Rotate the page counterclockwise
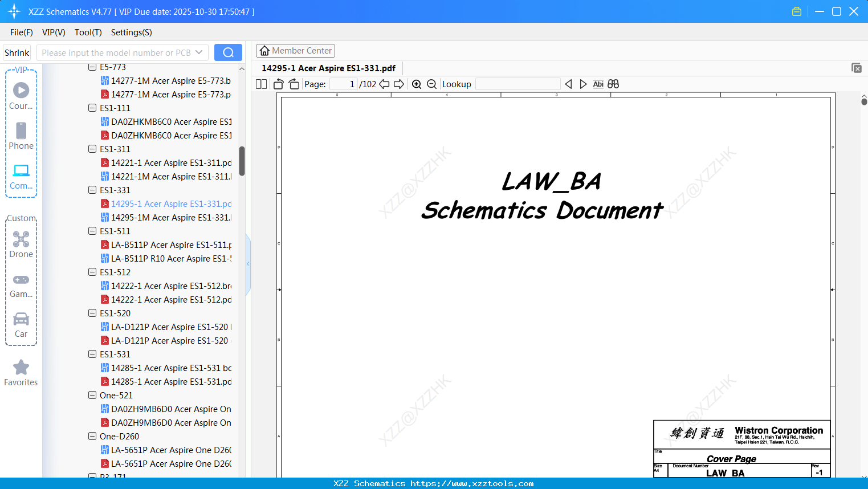Viewport: 868px width, 489px height. [x=278, y=84]
